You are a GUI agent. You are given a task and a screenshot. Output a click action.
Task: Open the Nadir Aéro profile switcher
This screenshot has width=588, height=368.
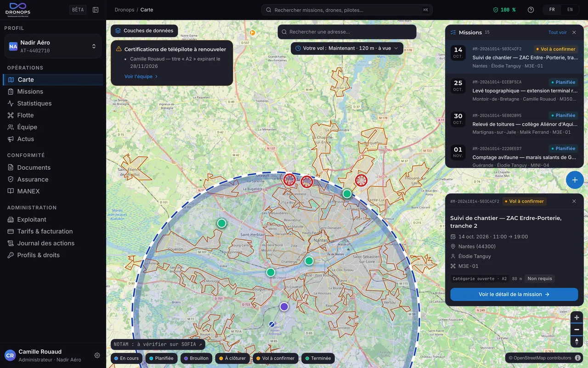point(53,46)
